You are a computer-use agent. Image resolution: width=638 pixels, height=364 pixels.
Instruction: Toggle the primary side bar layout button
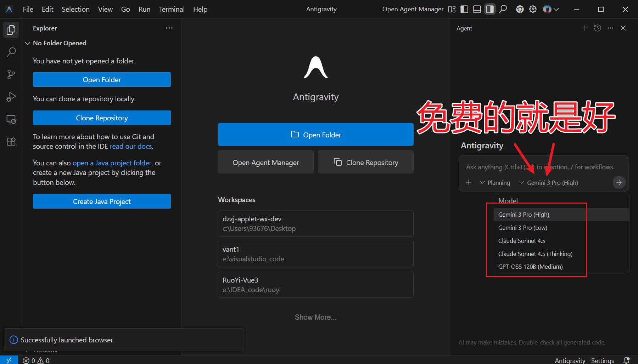pos(464,9)
